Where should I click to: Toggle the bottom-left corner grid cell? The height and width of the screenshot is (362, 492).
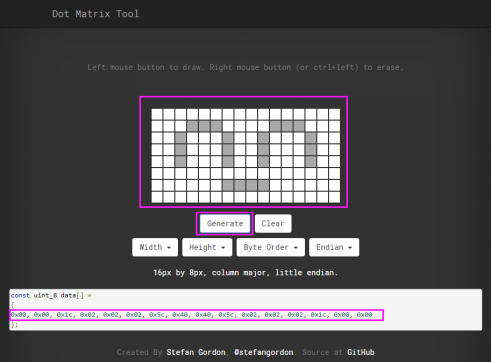coord(157,197)
